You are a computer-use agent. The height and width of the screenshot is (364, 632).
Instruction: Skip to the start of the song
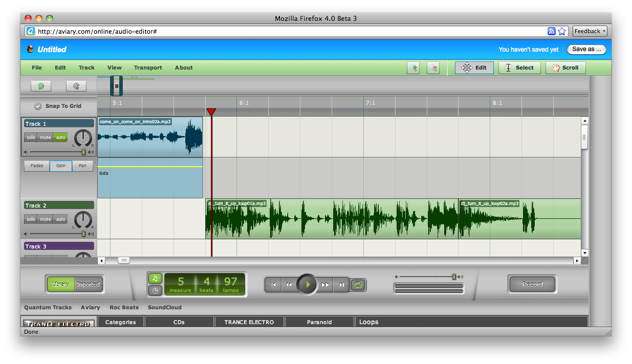[x=273, y=285]
